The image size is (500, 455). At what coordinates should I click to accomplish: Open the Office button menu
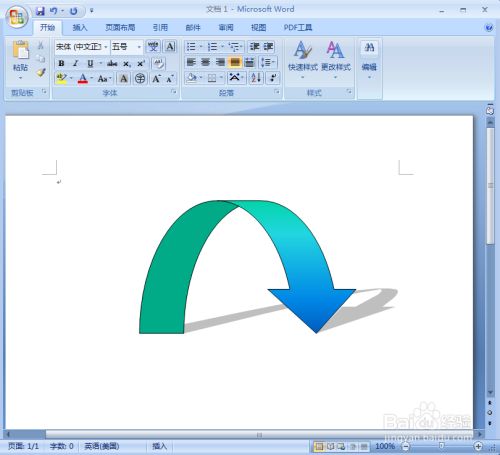(x=17, y=17)
